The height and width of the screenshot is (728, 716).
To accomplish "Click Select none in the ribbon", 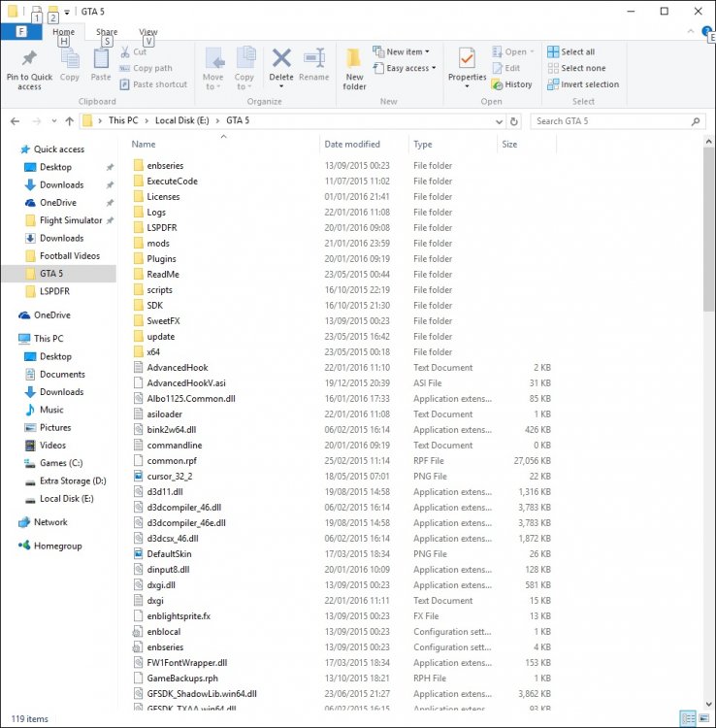I will [x=576, y=68].
